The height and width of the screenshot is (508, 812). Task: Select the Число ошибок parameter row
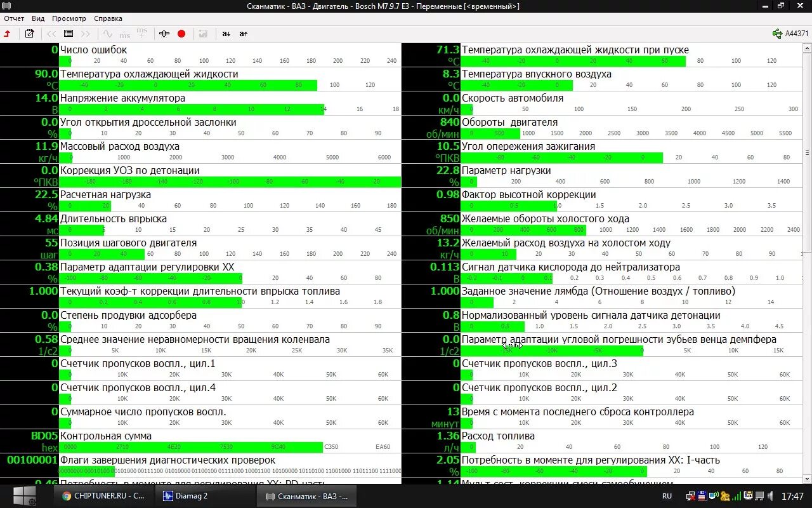[x=200, y=55]
